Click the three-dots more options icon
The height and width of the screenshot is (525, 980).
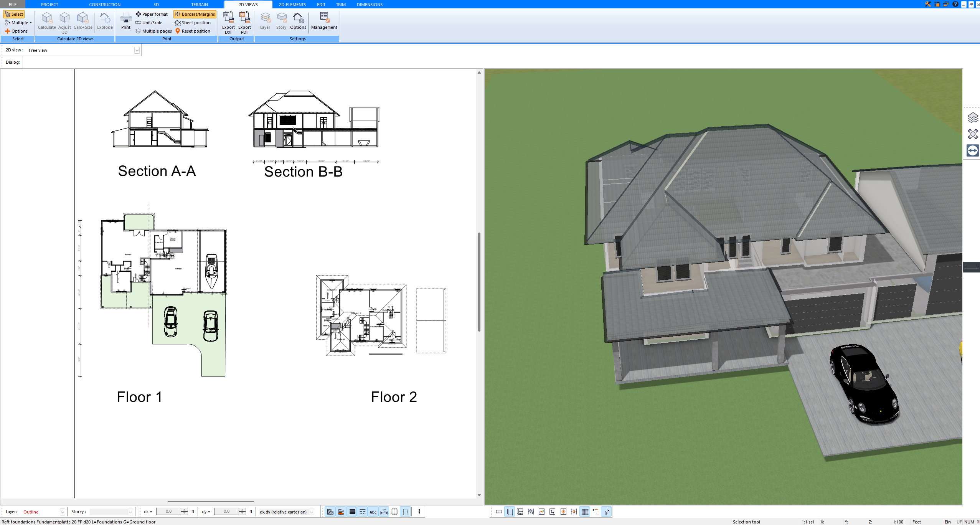click(419, 512)
